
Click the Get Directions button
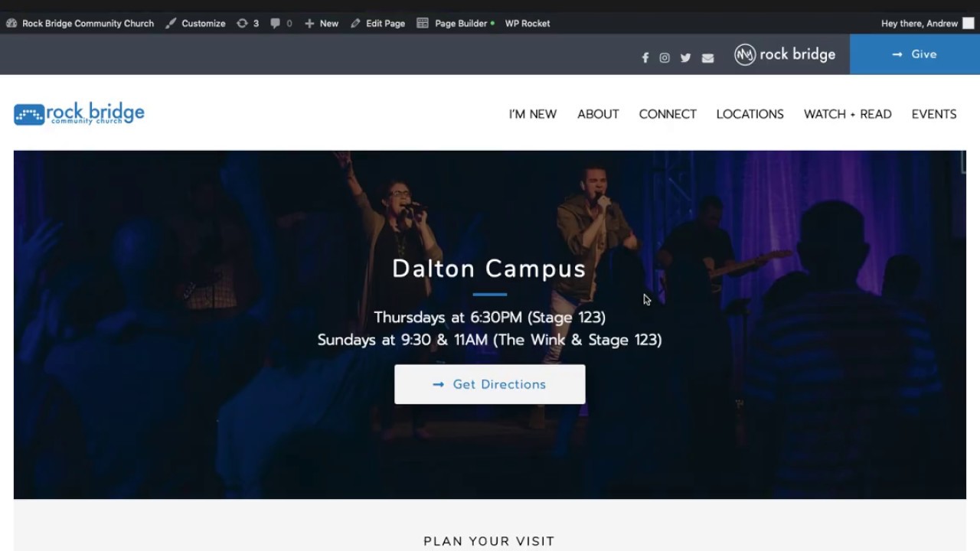pos(490,384)
